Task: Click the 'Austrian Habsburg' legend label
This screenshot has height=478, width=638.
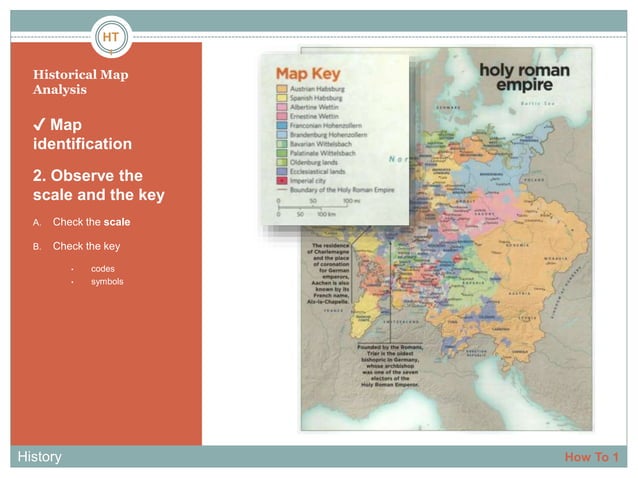Action: coord(317,89)
